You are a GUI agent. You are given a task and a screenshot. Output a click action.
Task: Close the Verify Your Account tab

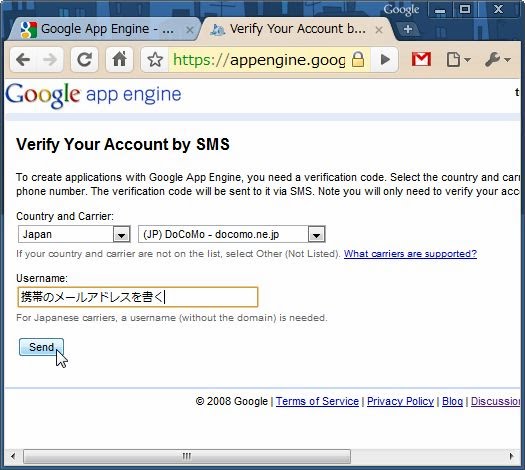[x=379, y=30]
